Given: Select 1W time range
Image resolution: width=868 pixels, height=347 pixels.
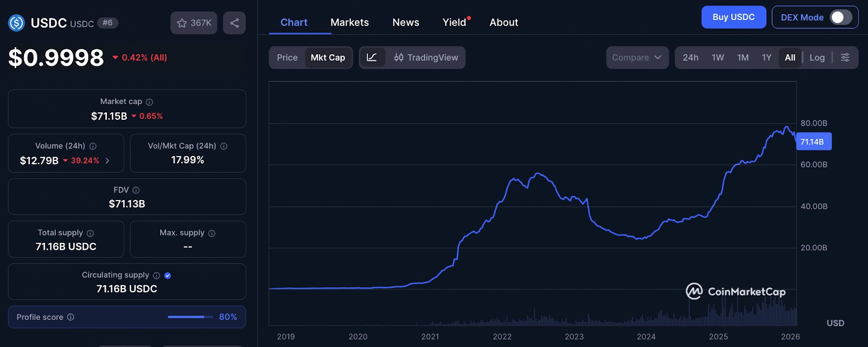Looking at the screenshot, I should tap(718, 57).
